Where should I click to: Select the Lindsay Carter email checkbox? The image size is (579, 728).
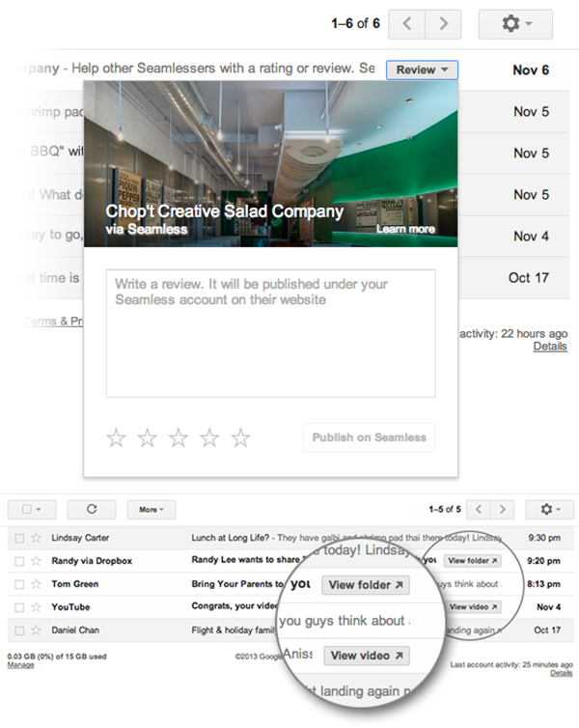19,538
